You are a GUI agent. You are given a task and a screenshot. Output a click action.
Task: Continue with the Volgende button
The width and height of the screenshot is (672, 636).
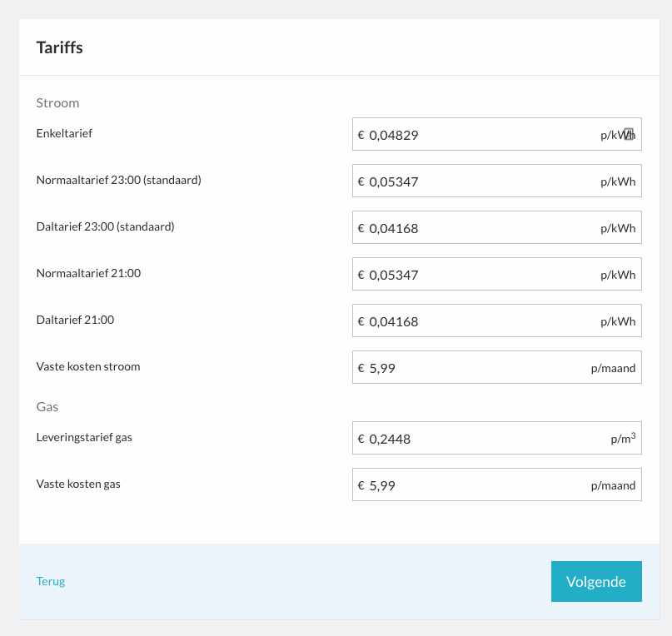[x=596, y=582]
